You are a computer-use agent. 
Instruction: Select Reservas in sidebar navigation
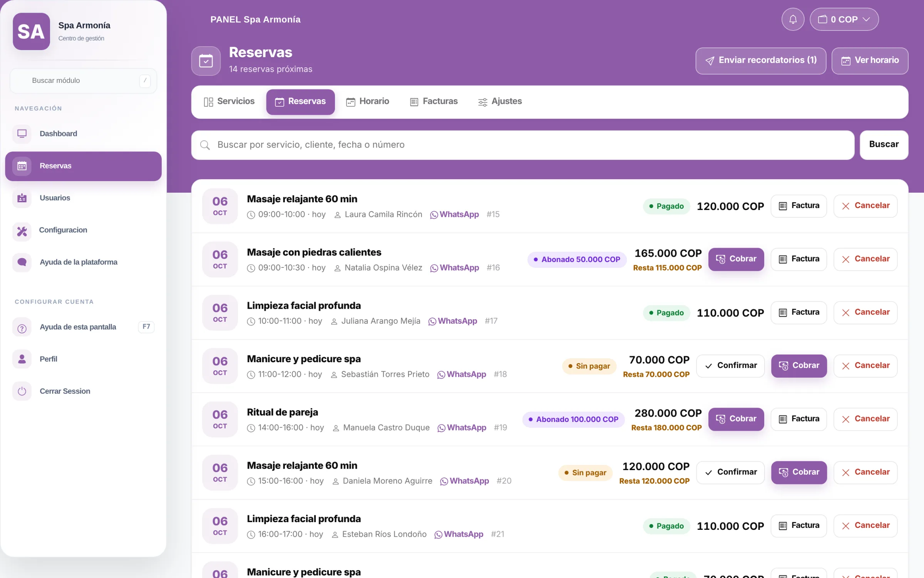point(83,166)
